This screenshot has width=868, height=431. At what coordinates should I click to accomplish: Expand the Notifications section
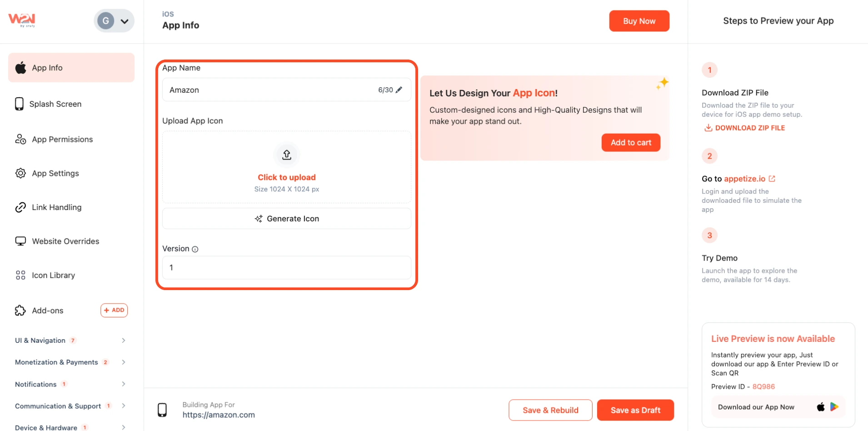click(x=70, y=384)
